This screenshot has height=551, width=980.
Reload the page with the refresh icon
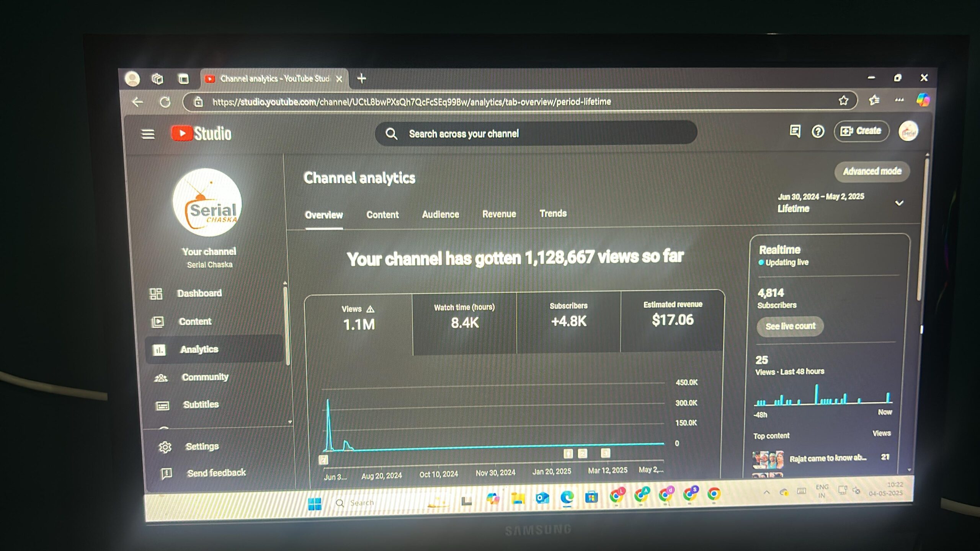click(165, 102)
